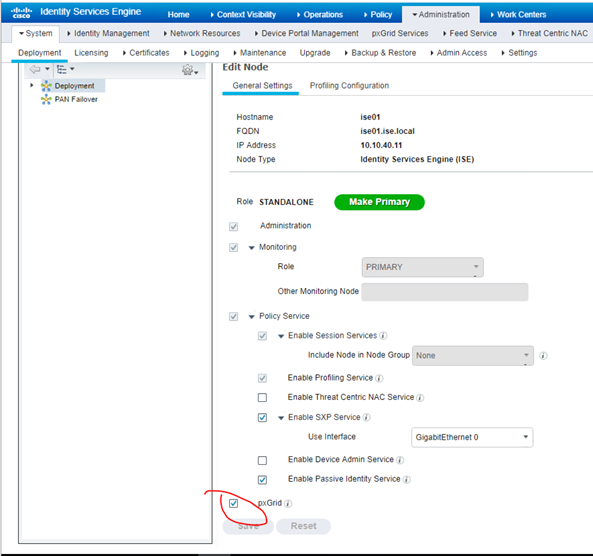Viewport: 593px width, 556px height.
Task: Click info icon next to pxGrid
Action: click(288, 503)
